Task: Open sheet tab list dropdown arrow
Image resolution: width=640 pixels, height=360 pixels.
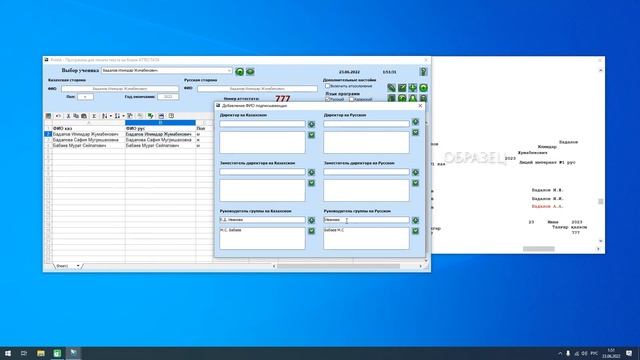Action: tap(78, 266)
